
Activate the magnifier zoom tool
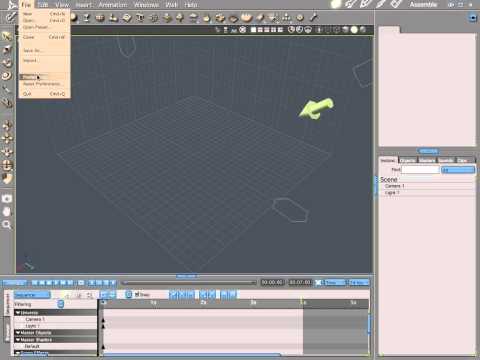[7, 224]
